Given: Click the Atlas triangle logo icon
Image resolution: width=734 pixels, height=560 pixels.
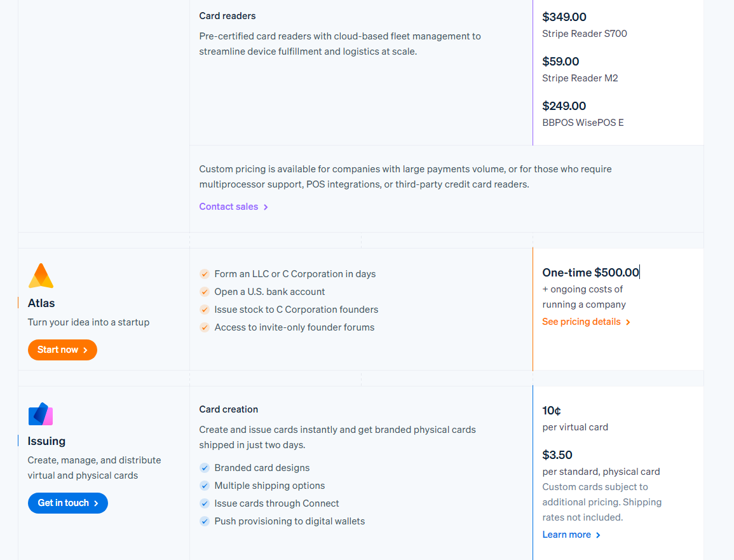Looking at the screenshot, I should (x=40, y=275).
